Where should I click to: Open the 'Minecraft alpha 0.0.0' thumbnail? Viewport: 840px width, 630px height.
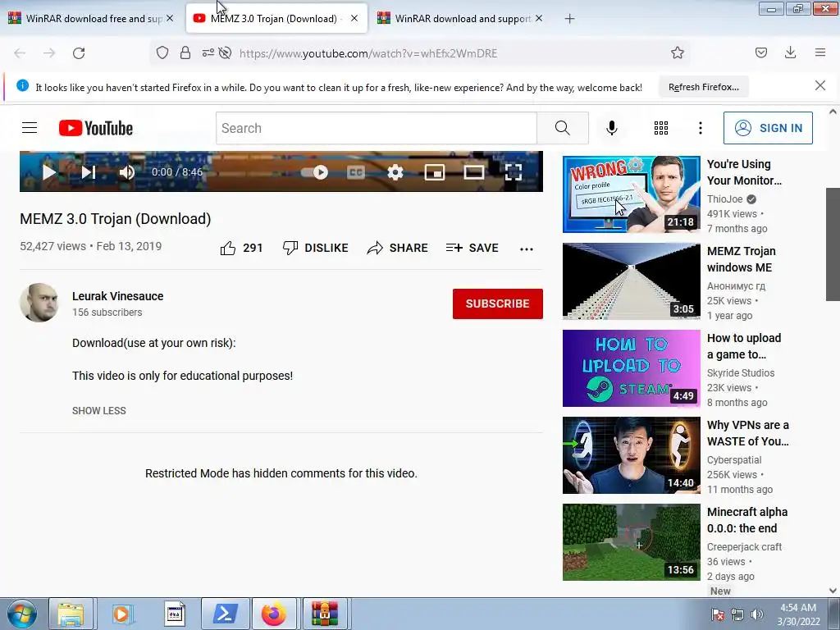click(x=631, y=542)
